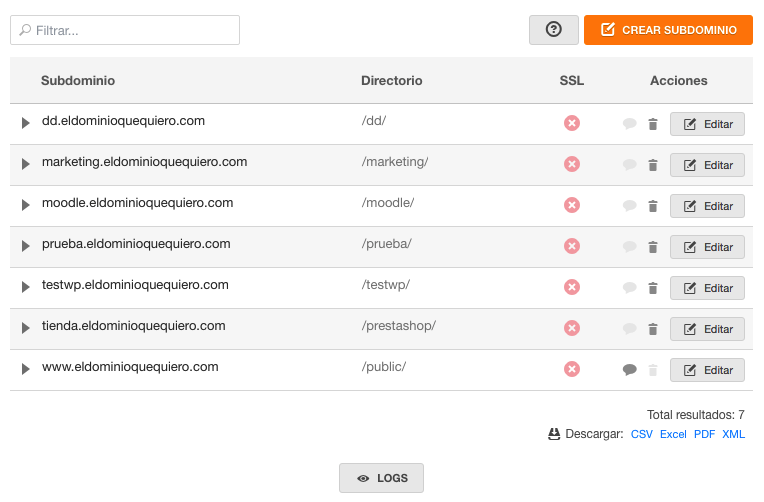Image resolution: width=764 pixels, height=502 pixels.
Task: Sort table by Subdominio column header
Action: click(x=78, y=80)
